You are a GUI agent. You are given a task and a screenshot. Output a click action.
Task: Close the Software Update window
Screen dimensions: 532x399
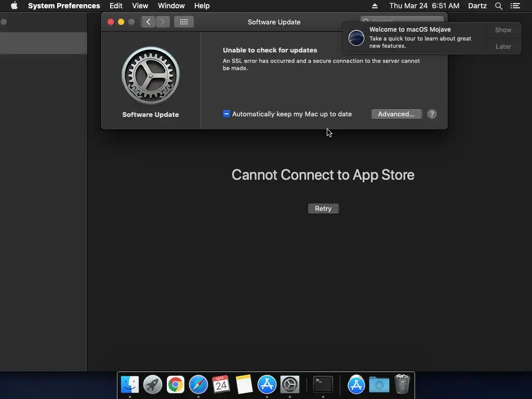111,22
